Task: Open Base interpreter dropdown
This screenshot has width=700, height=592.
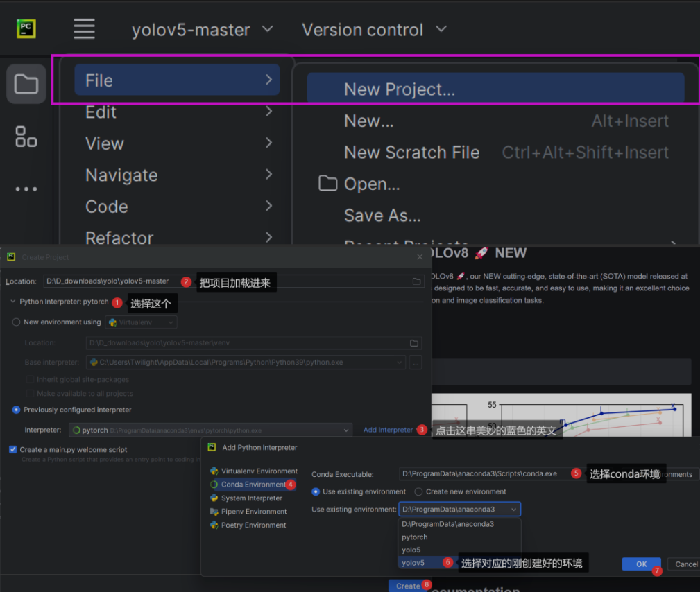Action: pyautogui.click(x=246, y=363)
